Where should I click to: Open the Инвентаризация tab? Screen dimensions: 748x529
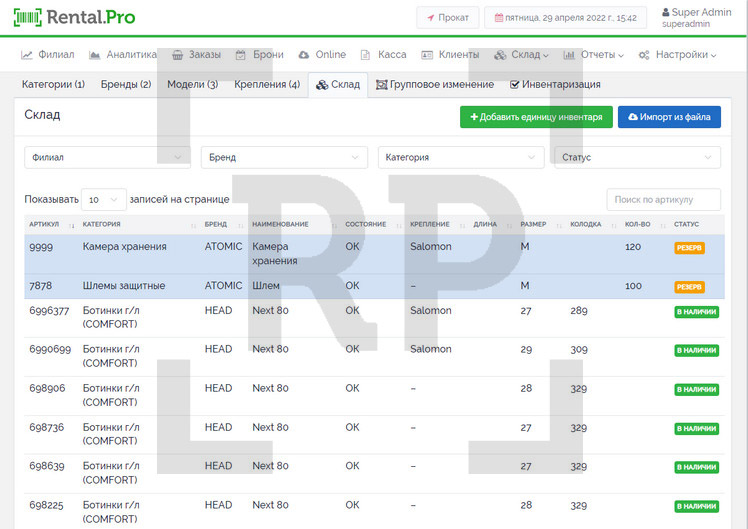[555, 85]
